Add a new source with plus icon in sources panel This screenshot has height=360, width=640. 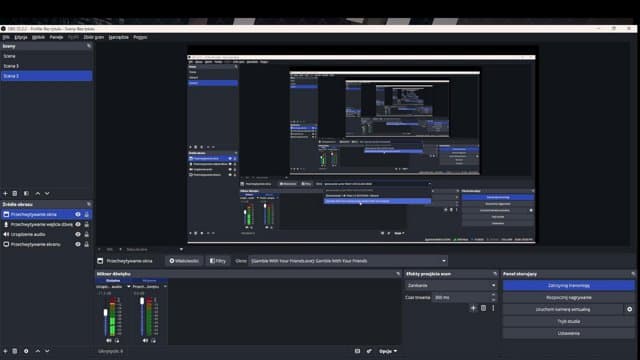5,351
